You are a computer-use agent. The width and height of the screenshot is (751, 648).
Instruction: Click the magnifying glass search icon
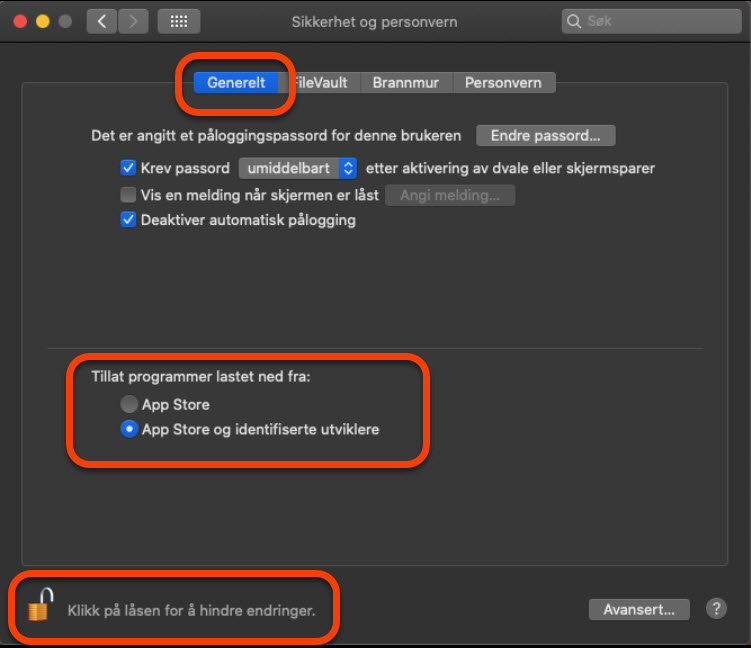[x=574, y=21]
